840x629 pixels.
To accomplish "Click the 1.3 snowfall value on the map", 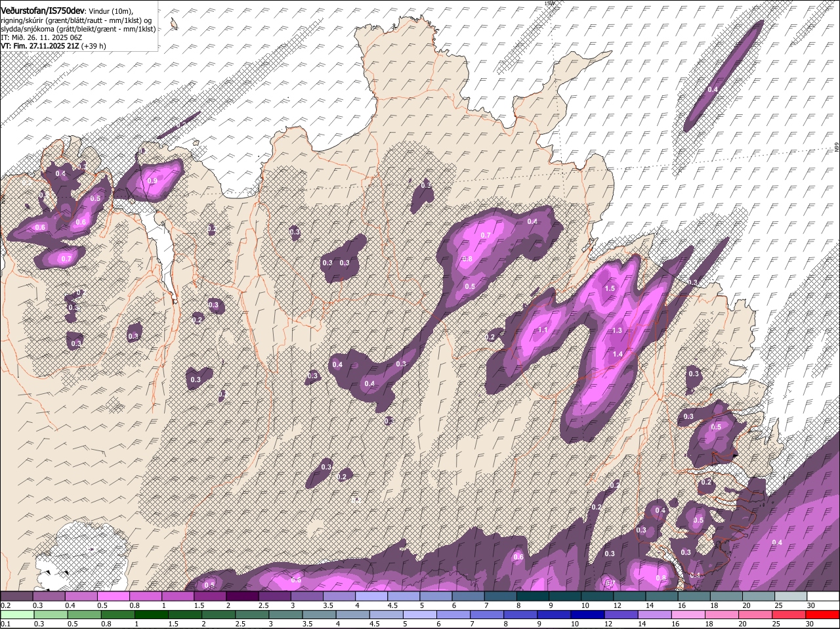I will [617, 330].
